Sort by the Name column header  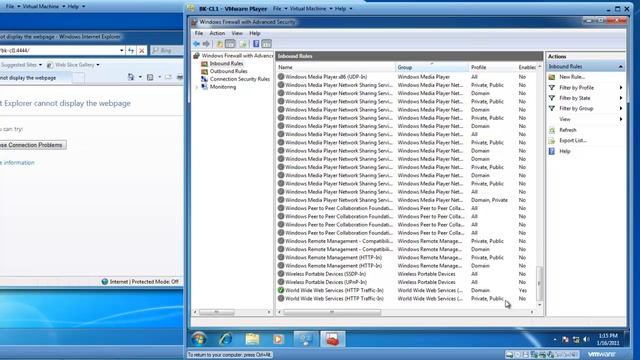click(336, 67)
